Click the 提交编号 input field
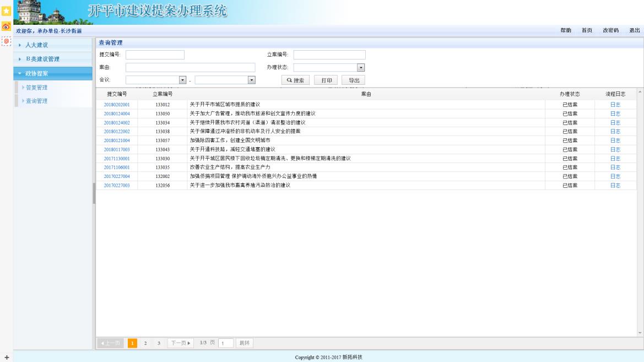Screen dimensions: 644x362 pyautogui.click(x=155, y=55)
